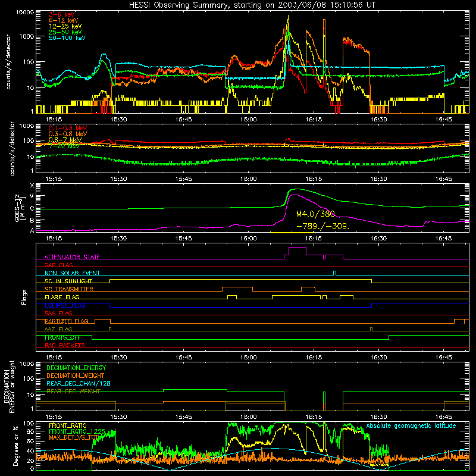Click the ECLIPSE_FLAG label
This screenshot has width=476, height=476.
coord(65,305)
